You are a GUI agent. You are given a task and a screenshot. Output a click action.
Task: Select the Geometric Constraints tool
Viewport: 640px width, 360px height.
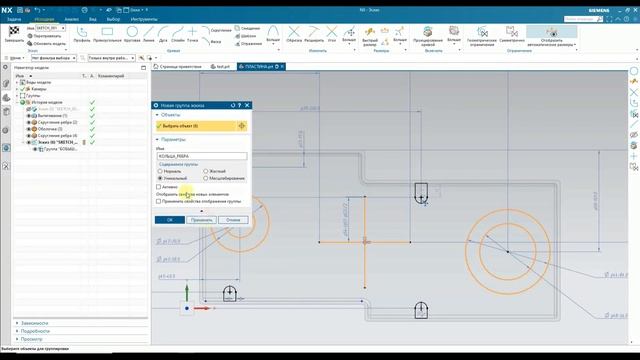coord(482,35)
